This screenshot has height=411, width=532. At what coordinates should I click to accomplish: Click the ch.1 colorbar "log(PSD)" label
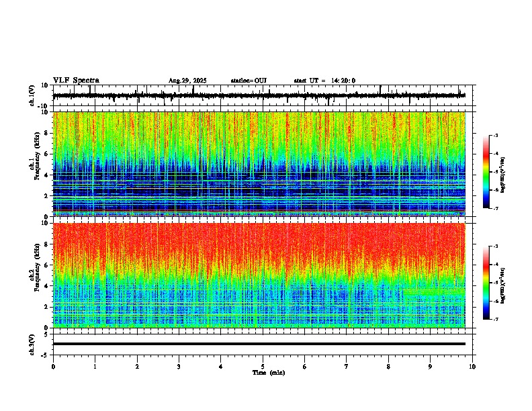503,175
